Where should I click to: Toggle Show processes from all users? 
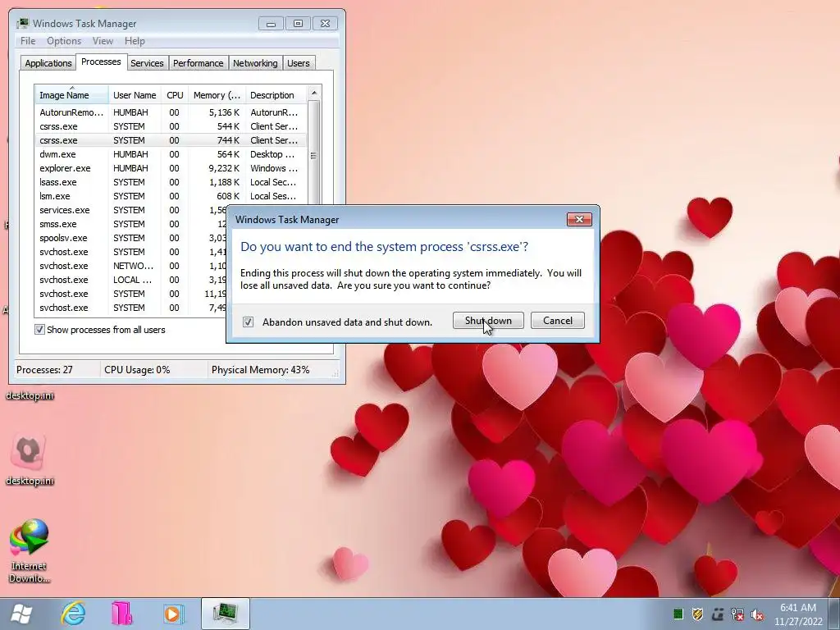(x=39, y=330)
